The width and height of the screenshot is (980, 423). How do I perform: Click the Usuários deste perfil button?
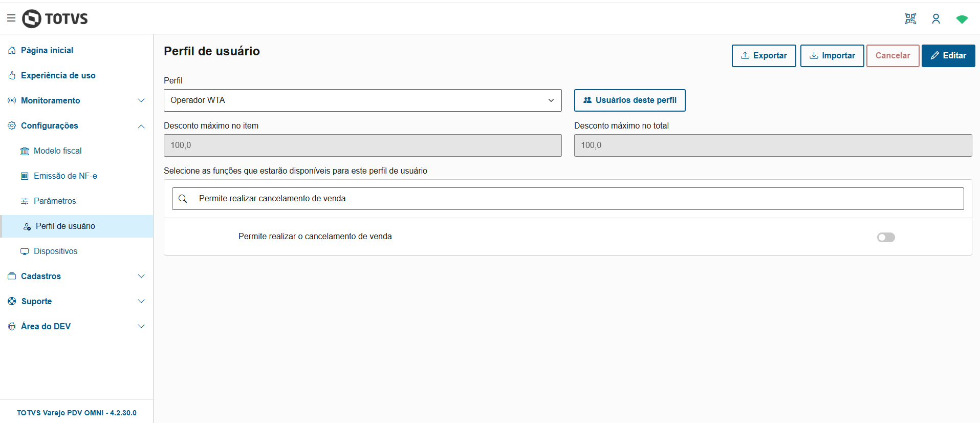629,100
